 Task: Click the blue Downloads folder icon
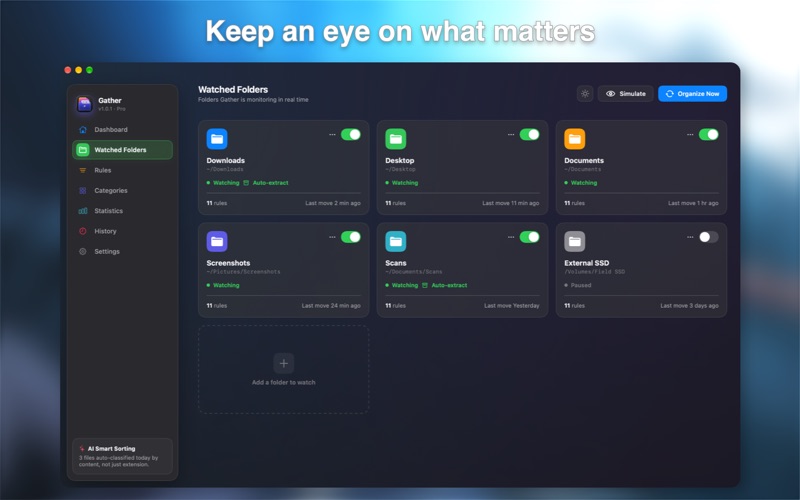click(x=217, y=139)
